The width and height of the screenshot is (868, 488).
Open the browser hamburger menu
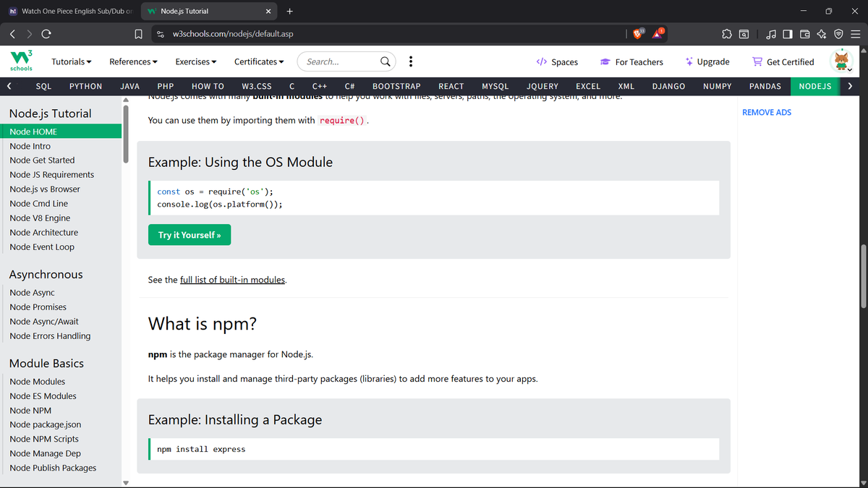click(855, 34)
